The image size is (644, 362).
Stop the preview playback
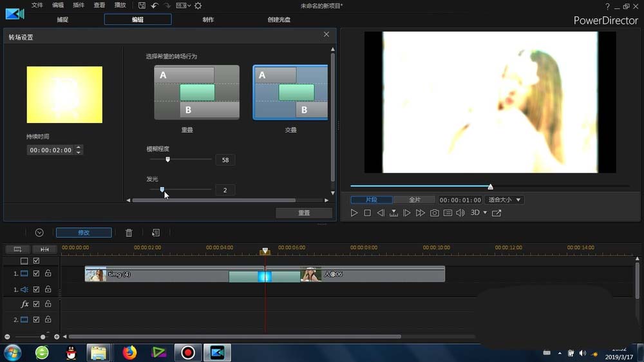click(367, 213)
